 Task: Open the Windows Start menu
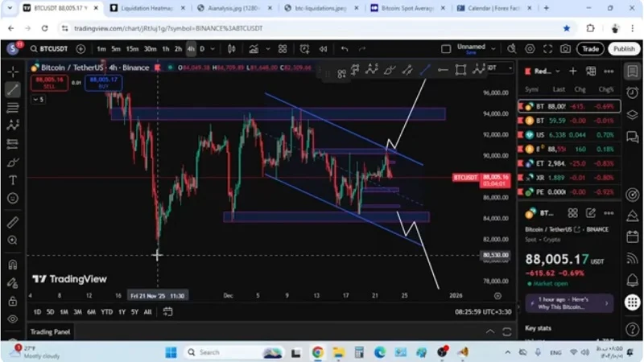coord(171,352)
